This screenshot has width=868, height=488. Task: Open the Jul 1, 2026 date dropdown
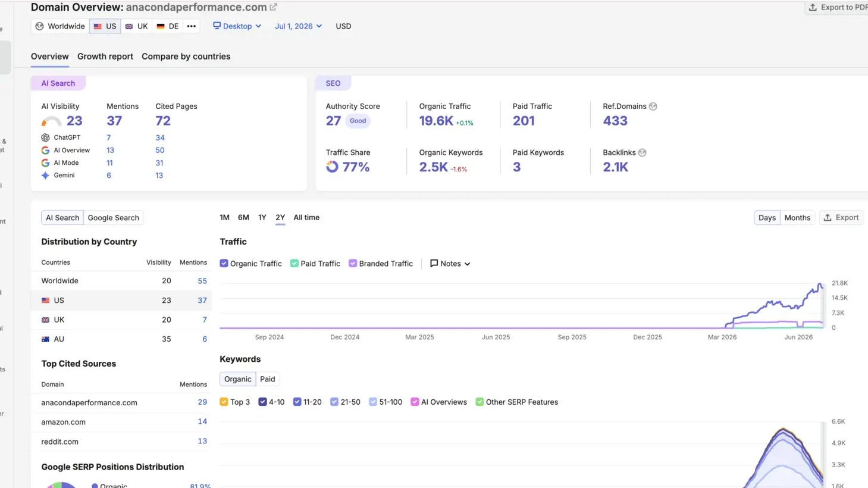pyautogui.click(x=298, y=26)
